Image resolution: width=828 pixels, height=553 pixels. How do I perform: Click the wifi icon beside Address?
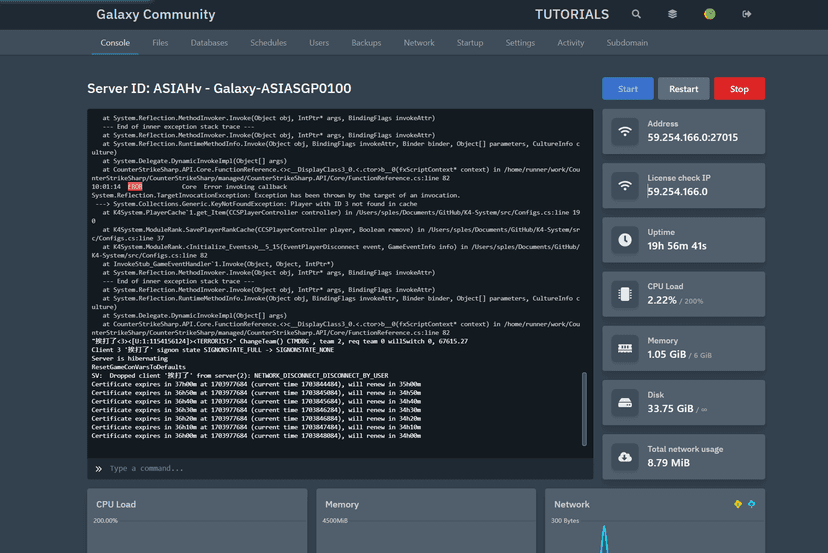(x=625, y=132)
